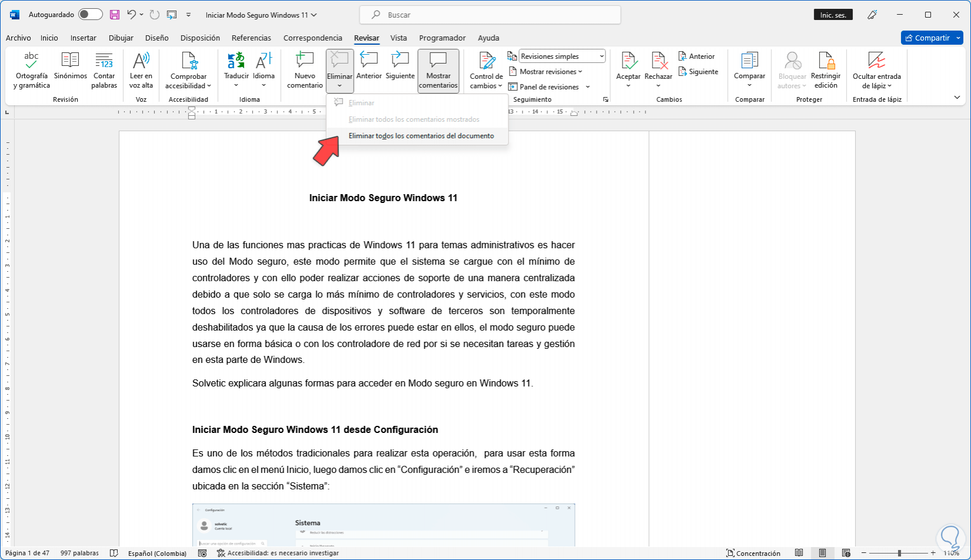Click the zoom out minus button
Screen dimensions: 971x560
(863, 553)
